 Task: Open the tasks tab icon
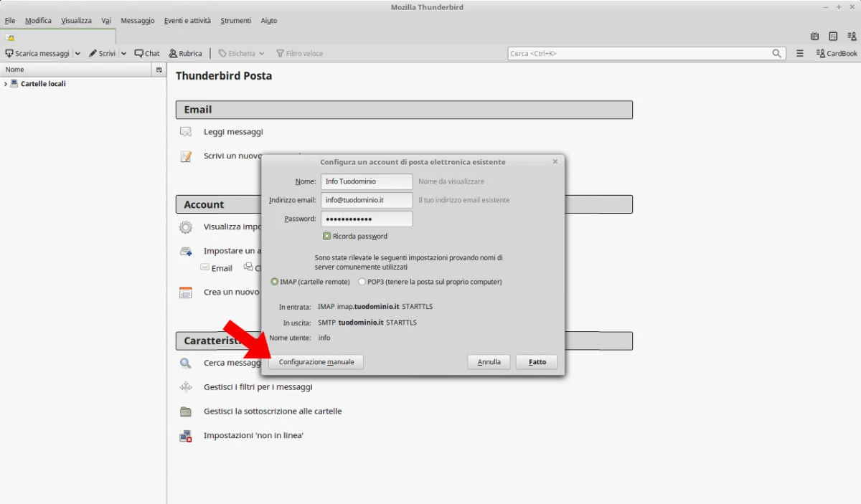pos(833,37)
